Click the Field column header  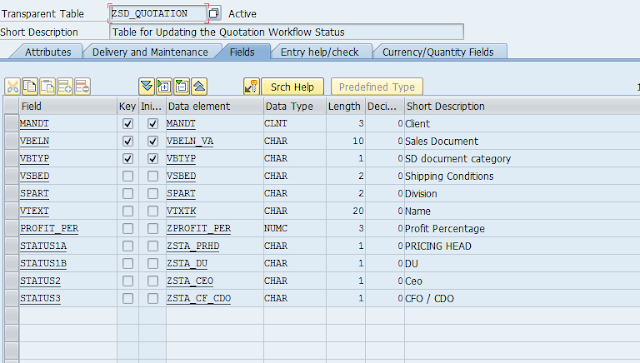coord(68,106)
